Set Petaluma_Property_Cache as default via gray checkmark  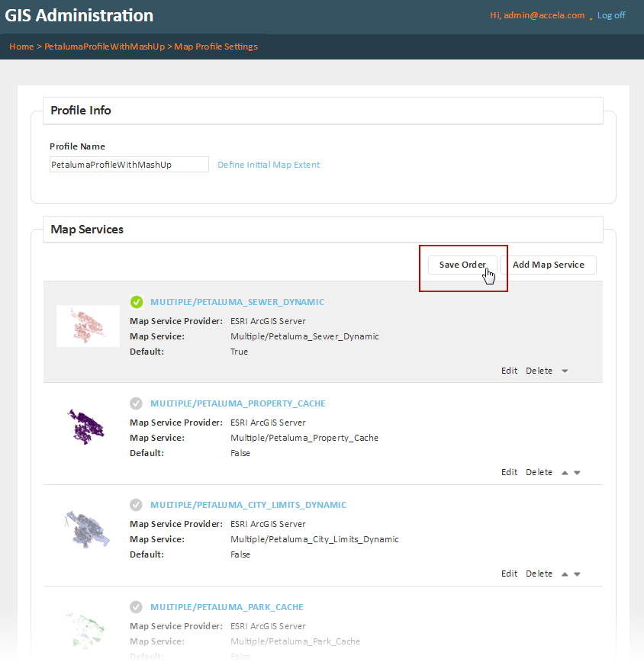(137, 403)
